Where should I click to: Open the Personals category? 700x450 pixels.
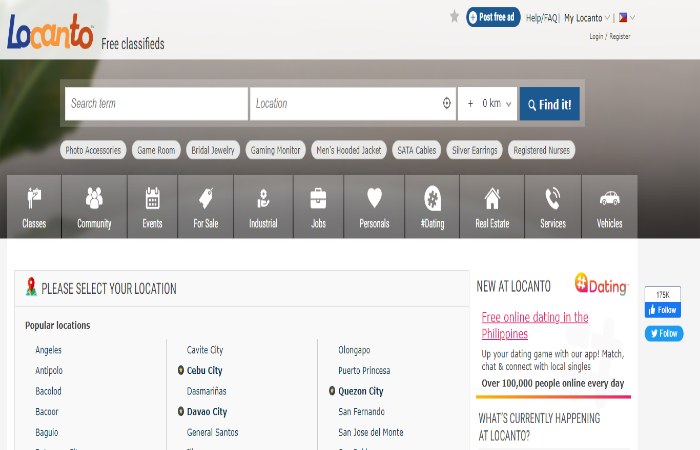(x=374, y=207)
